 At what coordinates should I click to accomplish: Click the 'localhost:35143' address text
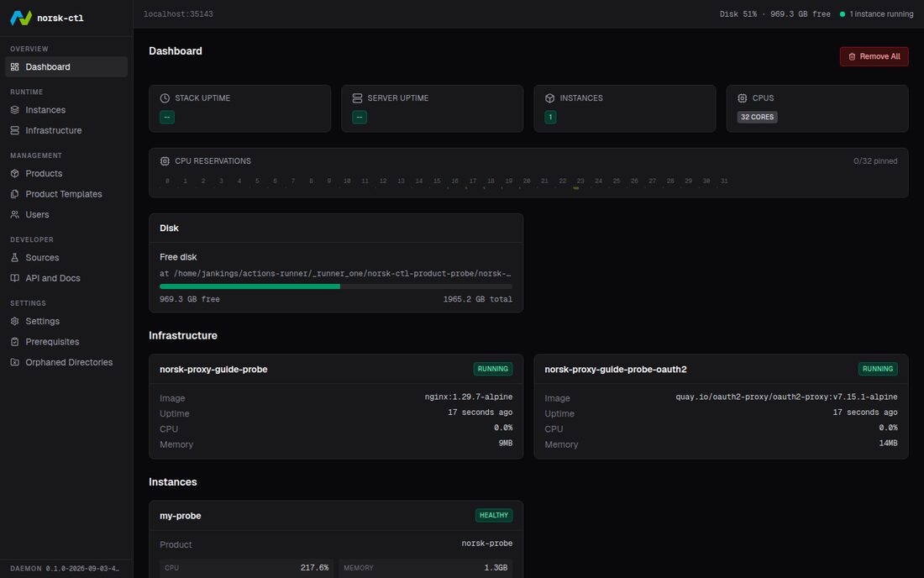point(179,14)
